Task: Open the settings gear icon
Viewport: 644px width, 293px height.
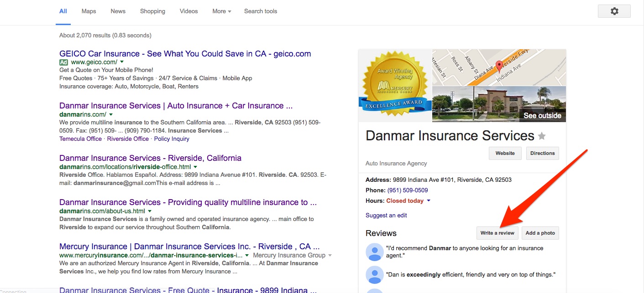Action: (614, 11)
